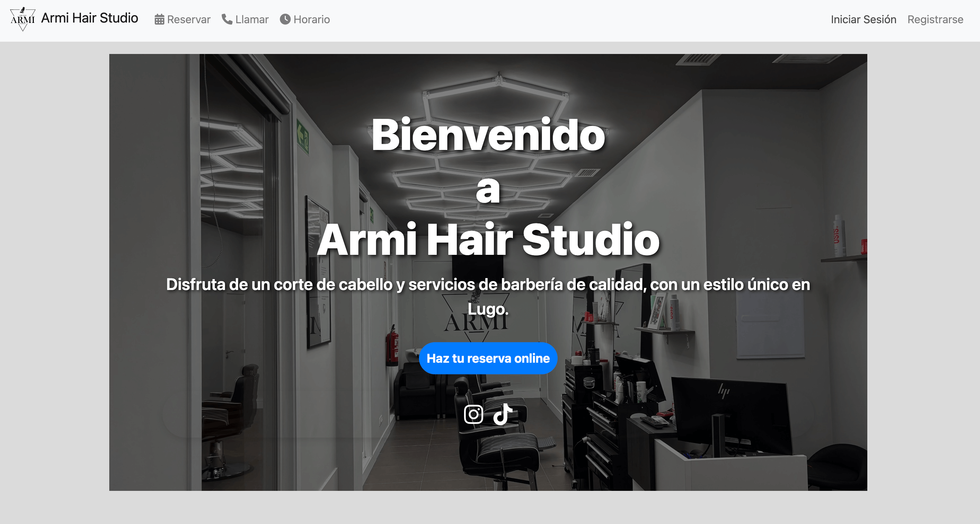The height and width of the screenshot is (524, 980).
Task: Open the TikTok profile icon
Action: (x=503, y=414)
